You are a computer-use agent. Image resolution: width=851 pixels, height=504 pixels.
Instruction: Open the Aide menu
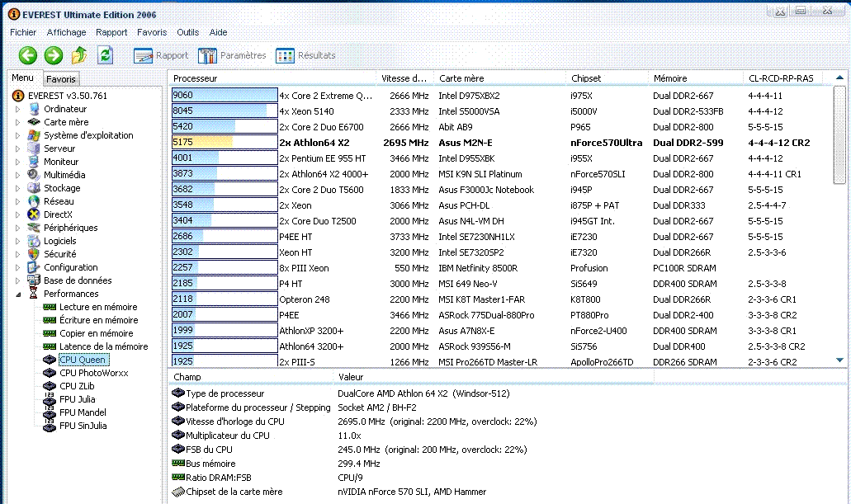[218, 32]
